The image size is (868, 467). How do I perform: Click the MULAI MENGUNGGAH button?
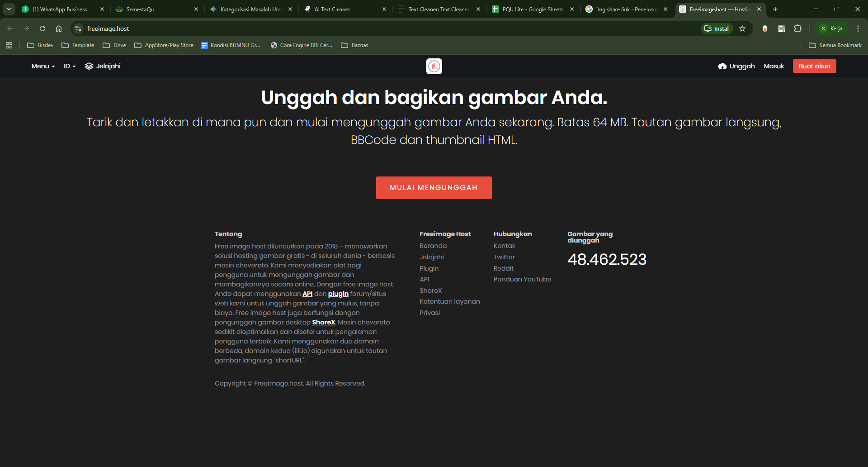(434, 188)
